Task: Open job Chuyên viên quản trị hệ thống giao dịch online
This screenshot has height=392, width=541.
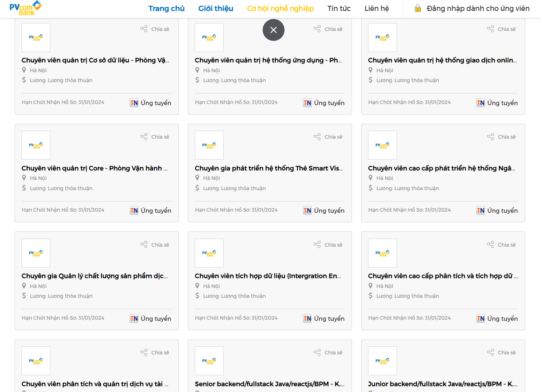Action: 443,60
